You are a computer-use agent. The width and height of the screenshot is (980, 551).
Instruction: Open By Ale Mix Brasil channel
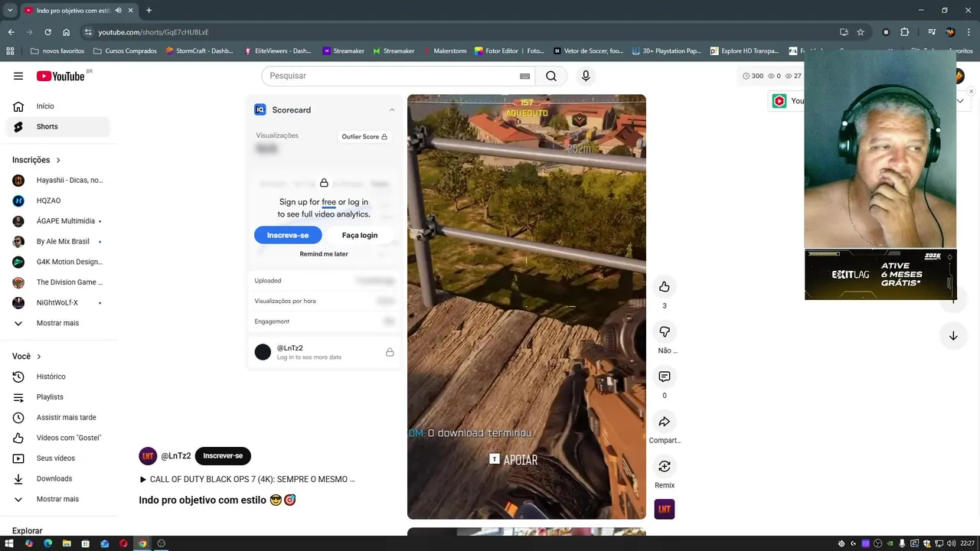(58, 241)
